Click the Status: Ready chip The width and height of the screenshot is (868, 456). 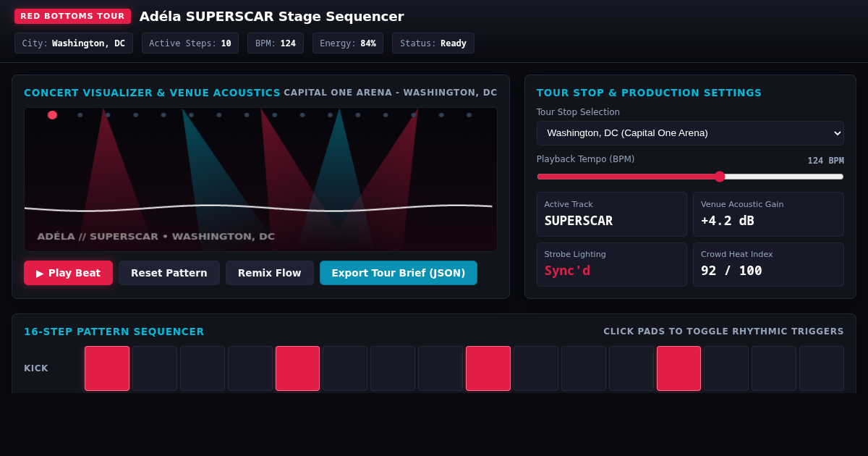pyautogui.click(x=433, y=43)
